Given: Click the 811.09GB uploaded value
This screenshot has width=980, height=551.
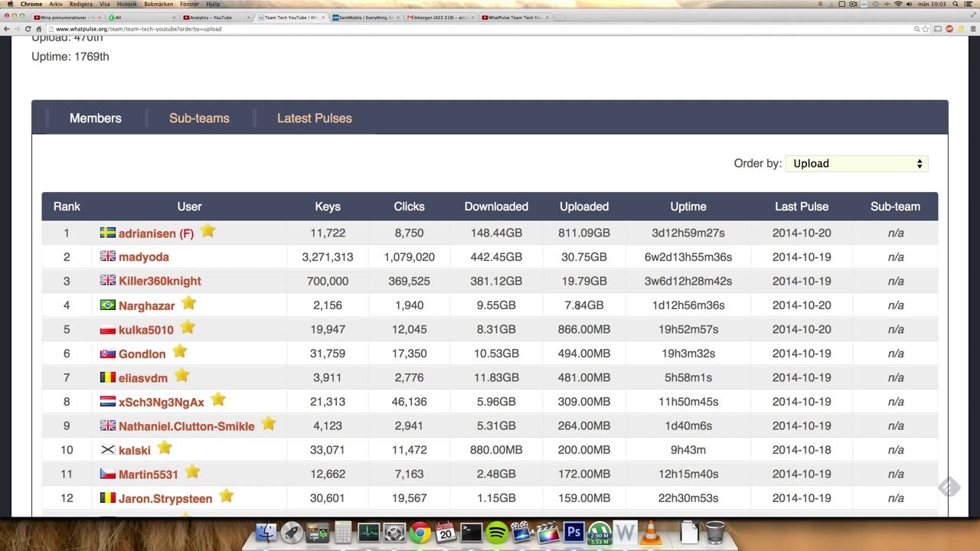Looking at the screenshot, I should [x=584, y=233].
